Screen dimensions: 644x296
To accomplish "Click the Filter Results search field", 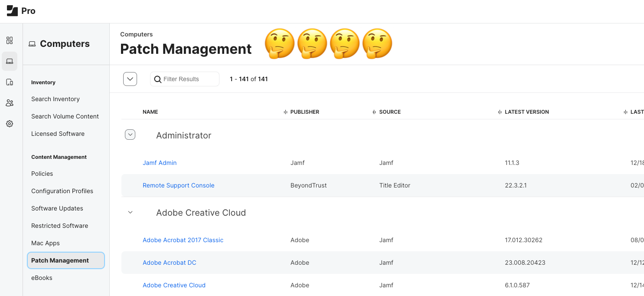I will click(x=189, y=79).
